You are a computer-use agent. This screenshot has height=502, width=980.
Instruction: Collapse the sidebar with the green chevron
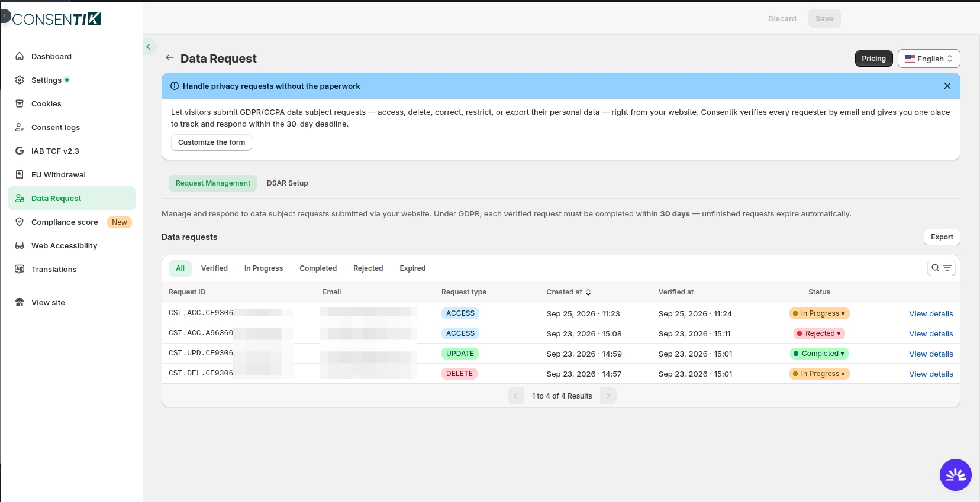[149, 47]
